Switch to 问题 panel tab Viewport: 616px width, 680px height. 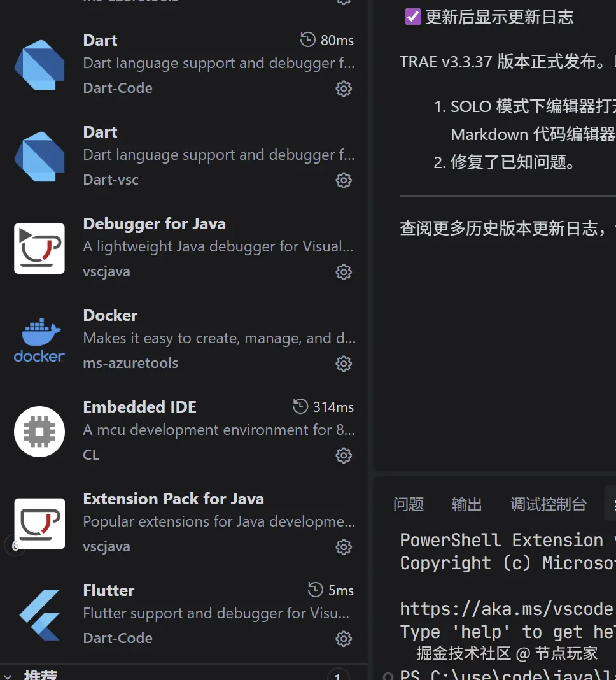(x=408, y=504)
